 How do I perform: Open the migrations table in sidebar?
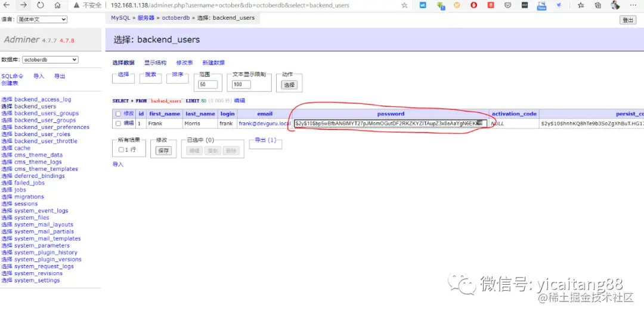(29, 197)
